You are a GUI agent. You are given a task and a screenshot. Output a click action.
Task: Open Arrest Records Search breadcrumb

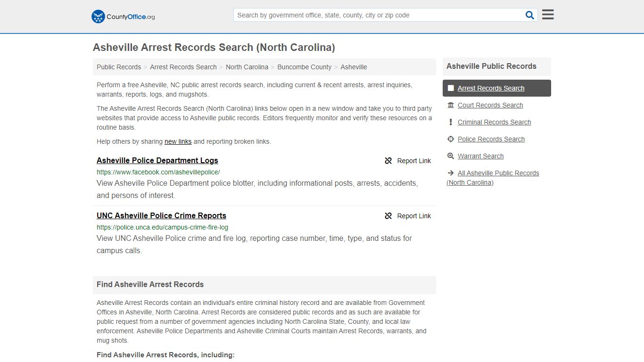click(183, 67)
